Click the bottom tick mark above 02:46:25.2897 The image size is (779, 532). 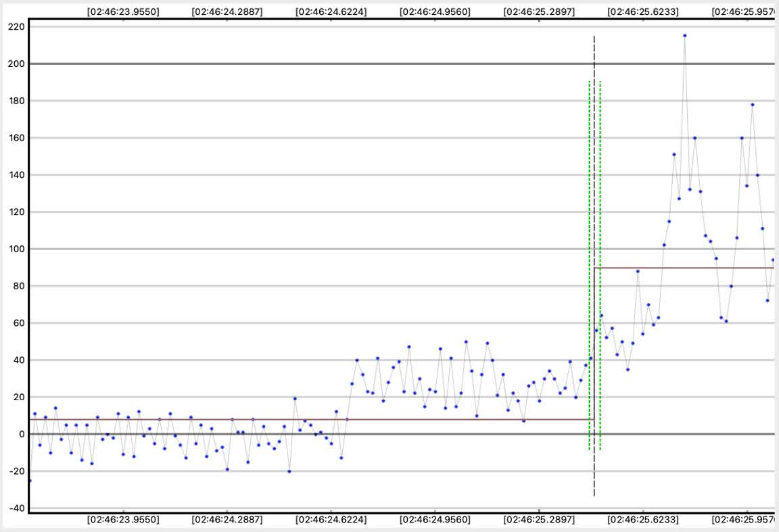539,510
